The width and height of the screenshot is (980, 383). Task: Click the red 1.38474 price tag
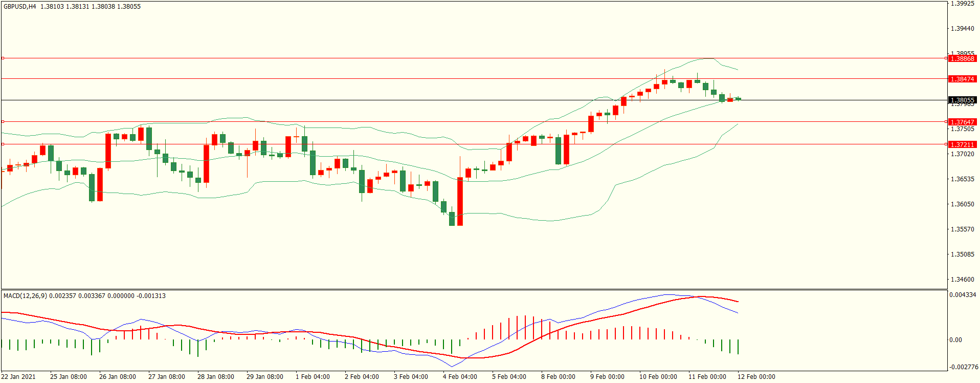[x=962, y=79]
